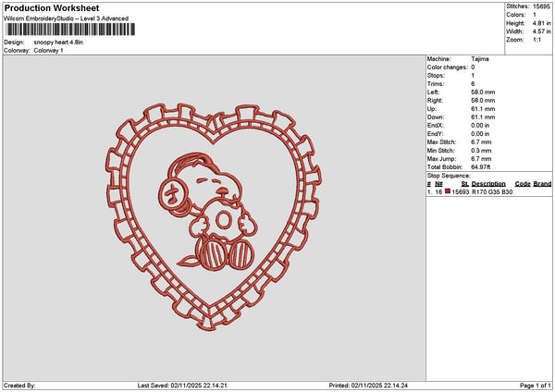Click the Left value 58.0 mm
The image size is (555, 392).
point(483,92)
